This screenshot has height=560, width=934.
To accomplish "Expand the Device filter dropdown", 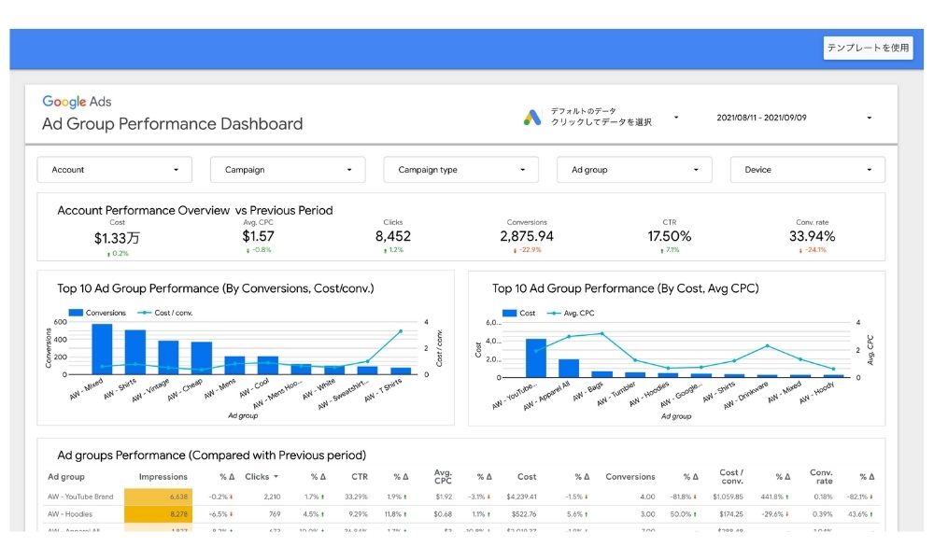I will point(808,170).
